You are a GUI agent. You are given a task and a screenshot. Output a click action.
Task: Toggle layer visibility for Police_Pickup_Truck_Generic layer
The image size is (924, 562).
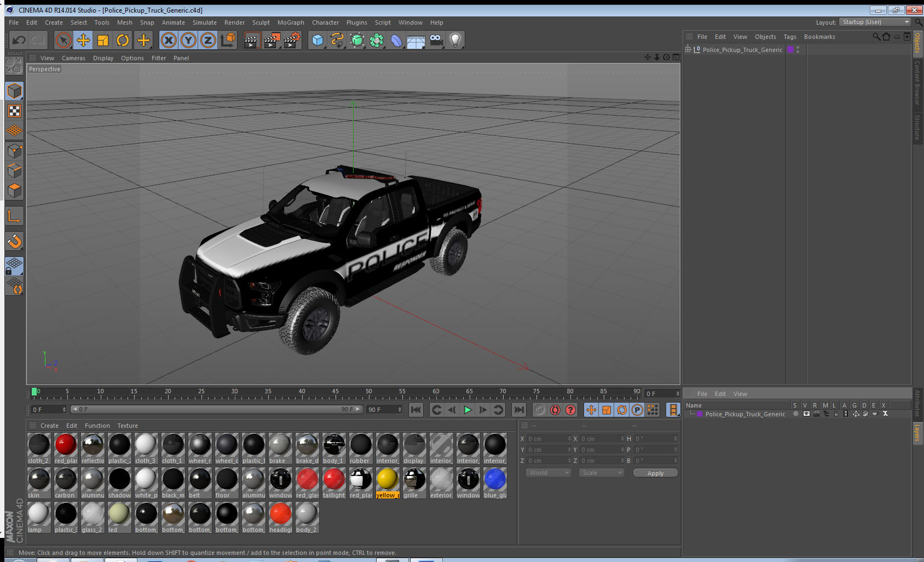pyautogui.click(x=806, y=414)
